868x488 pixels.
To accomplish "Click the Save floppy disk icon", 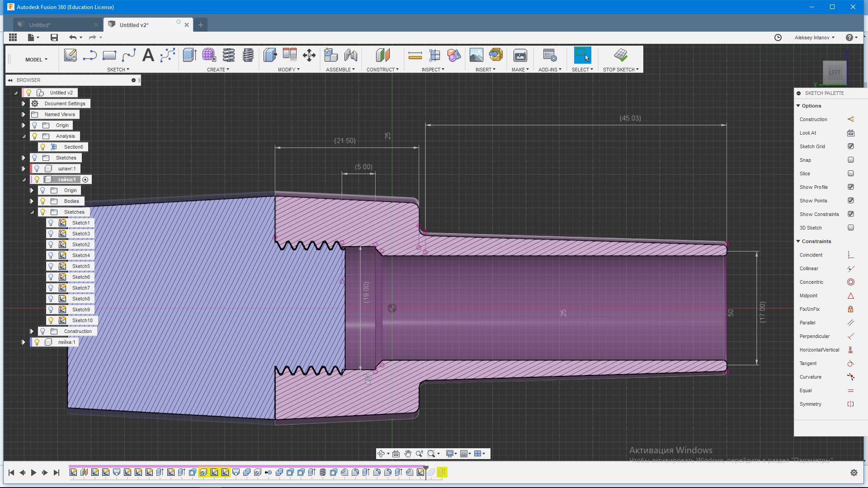I will 54,38.
